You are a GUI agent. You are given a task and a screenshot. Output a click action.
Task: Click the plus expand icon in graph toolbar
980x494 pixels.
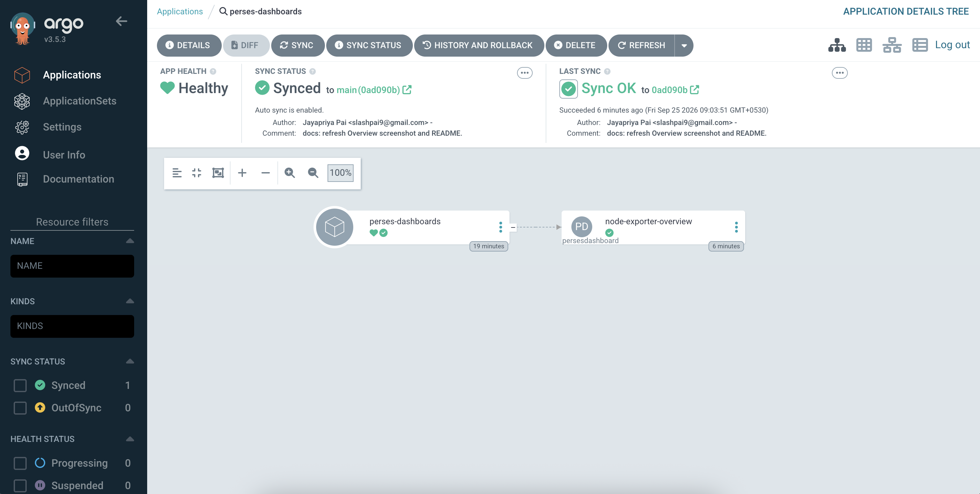click(x=242, y=173)
